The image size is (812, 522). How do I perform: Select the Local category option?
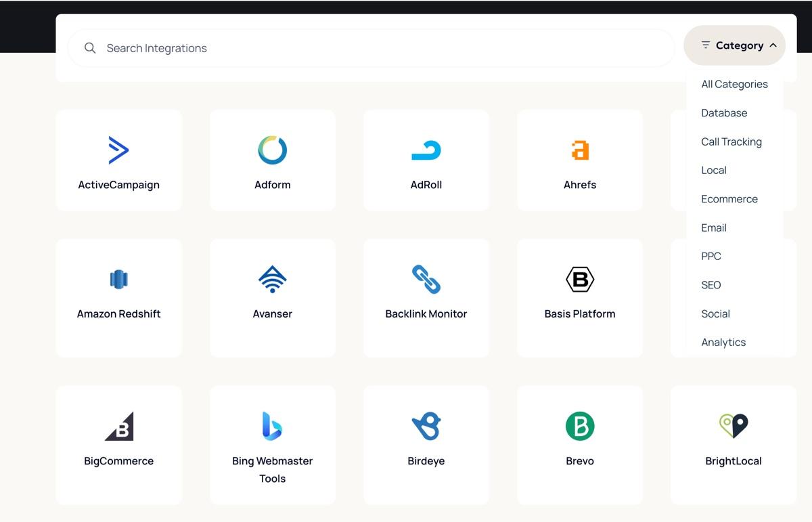(x=714, y=170)
